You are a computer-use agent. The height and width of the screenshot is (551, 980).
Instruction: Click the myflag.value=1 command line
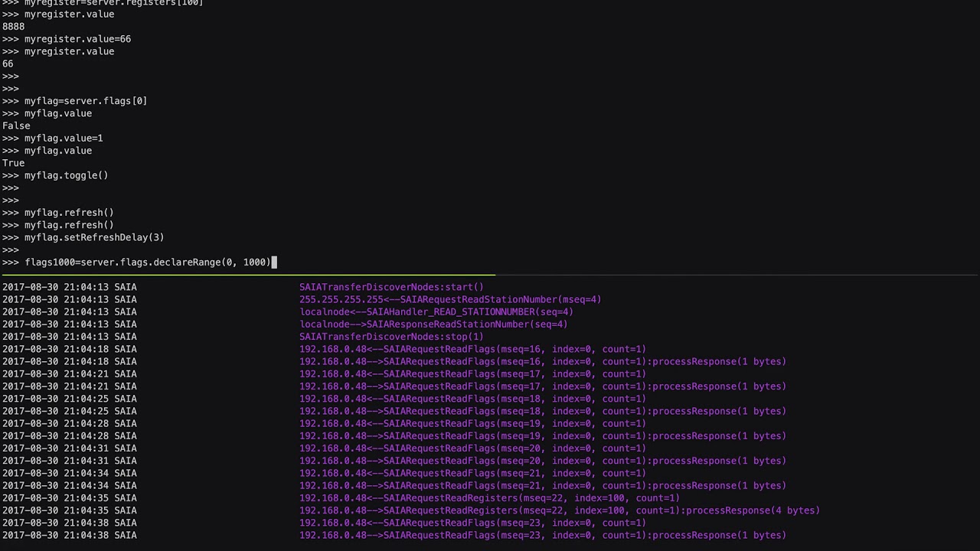click(64, 139)
